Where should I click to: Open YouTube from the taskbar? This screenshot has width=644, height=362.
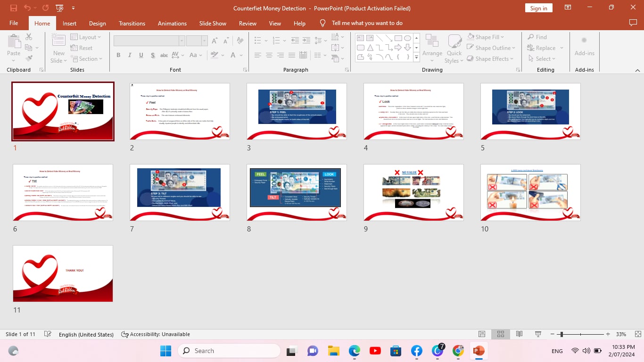click(375, 351)
